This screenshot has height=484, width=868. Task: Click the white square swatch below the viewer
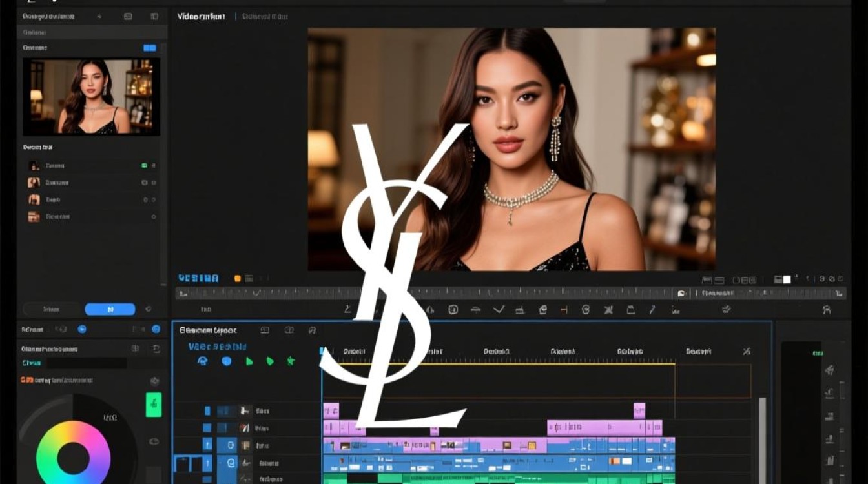point(787,279)
